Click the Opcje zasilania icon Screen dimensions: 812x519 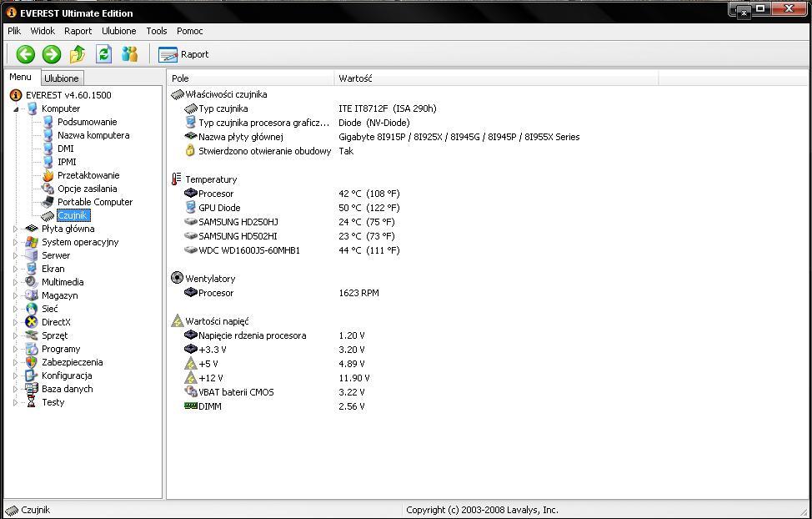[48, 189]
